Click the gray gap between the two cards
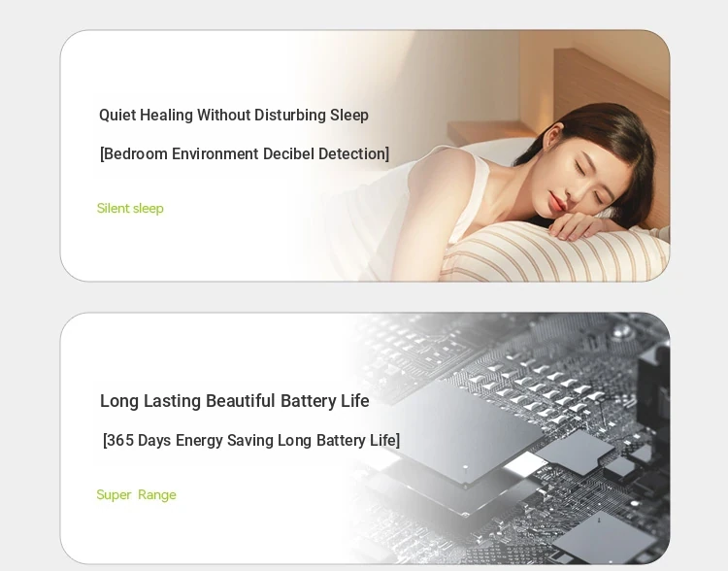The width and height of the screenshot is (728, 571). [x=364, y=297]
